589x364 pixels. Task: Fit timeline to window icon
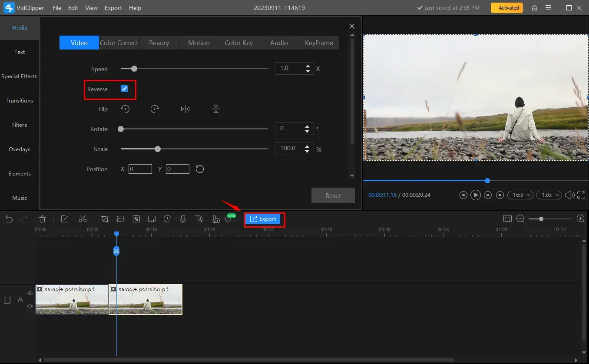pyautogui.click(x=507, y=218)
